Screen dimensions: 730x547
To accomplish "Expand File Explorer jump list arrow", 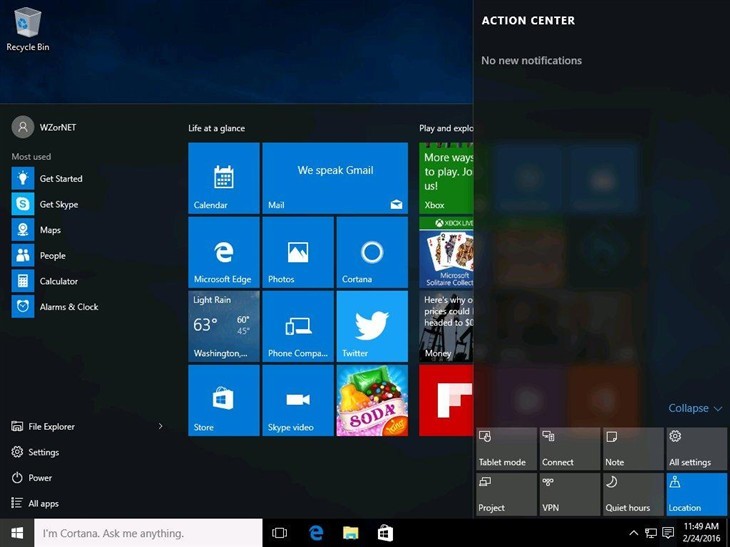I will point(160,426).
